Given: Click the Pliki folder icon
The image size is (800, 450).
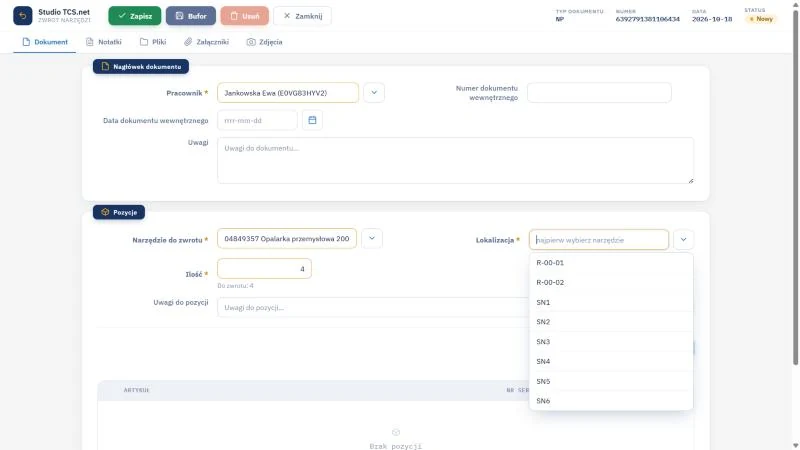Looking at the screenshot, I should [144, 42].
